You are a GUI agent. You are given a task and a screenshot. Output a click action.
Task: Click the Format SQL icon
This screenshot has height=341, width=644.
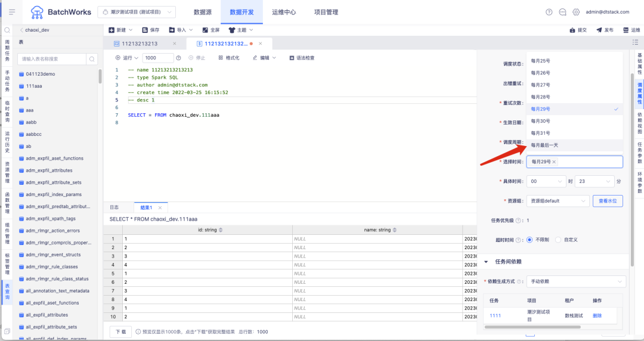coord(221,58)
